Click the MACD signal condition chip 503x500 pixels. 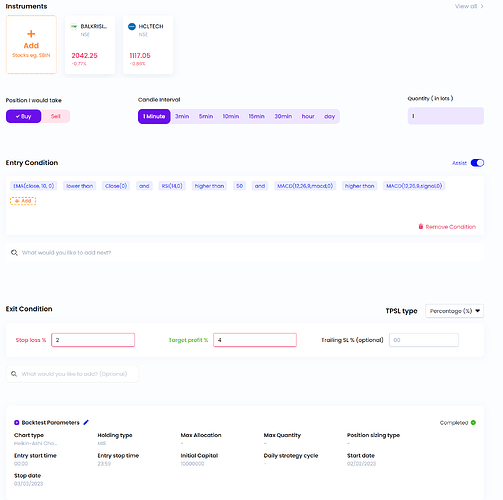pyautogui.click(x=414, y=186)
